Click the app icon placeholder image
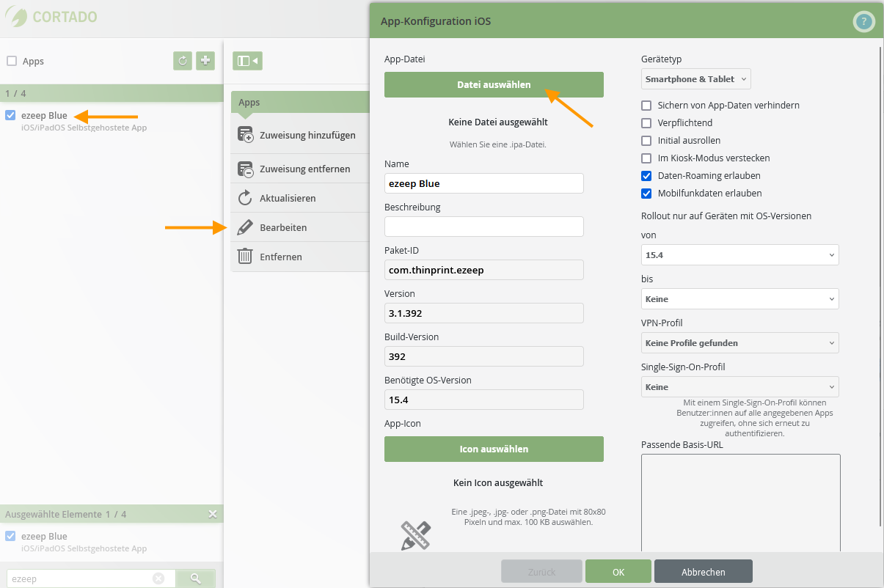The width and height of the screenshot is (884, 588). click(x=415, y=536)
